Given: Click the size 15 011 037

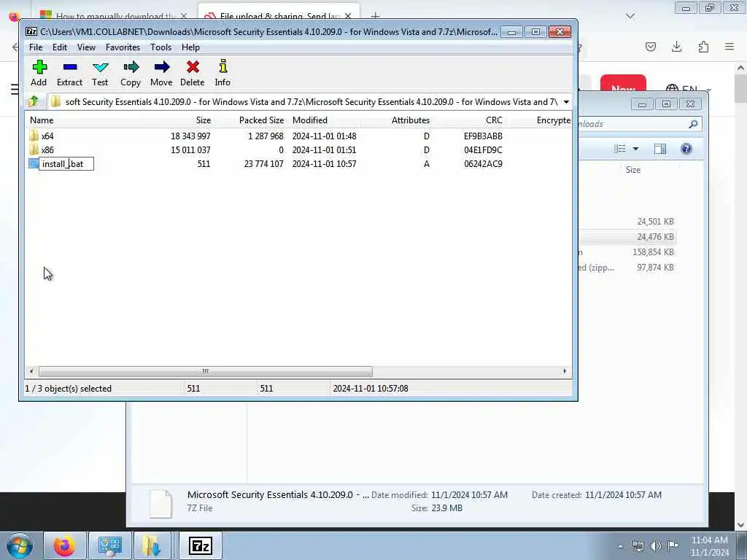Looking at the screenshot, I should point(190,150).
